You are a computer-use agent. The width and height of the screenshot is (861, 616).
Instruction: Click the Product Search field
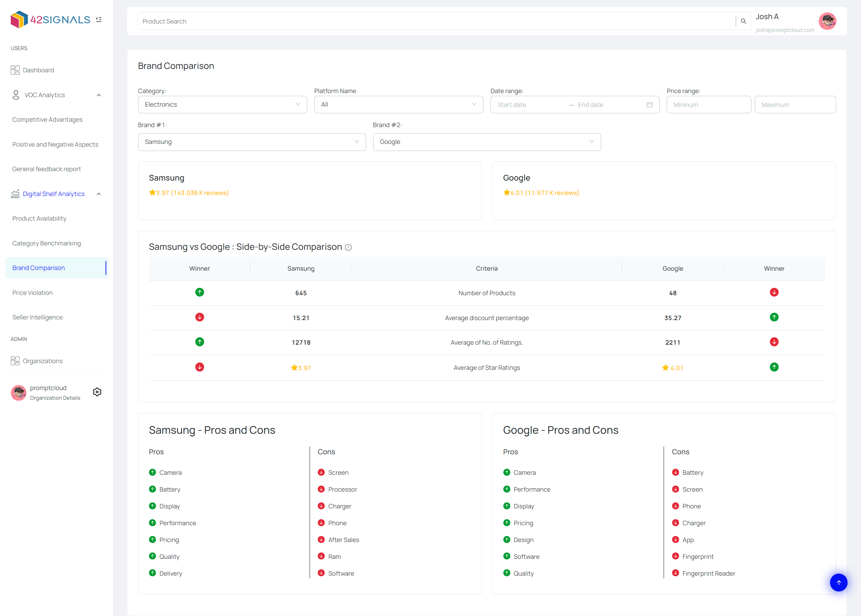tap(436, 21)
